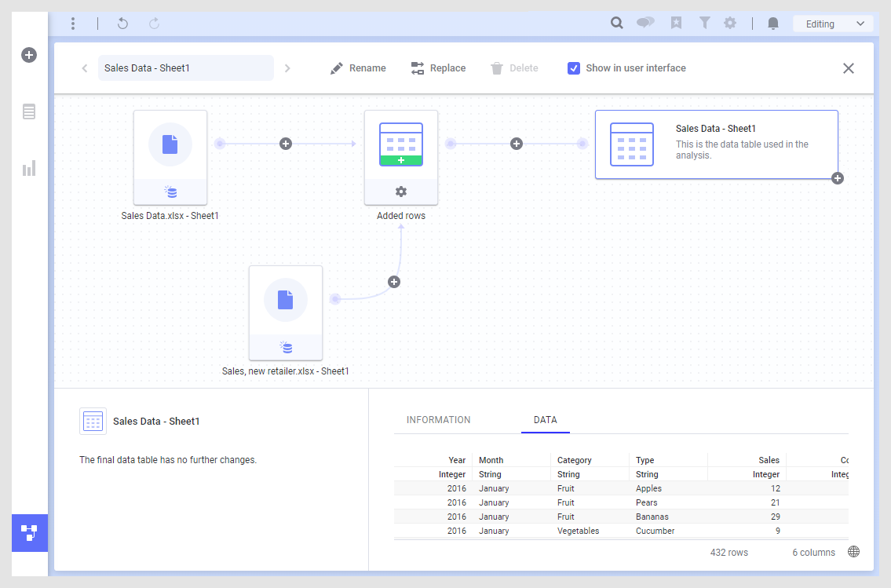
Task: Click the search magnifier icon
Action: point(617,24)
